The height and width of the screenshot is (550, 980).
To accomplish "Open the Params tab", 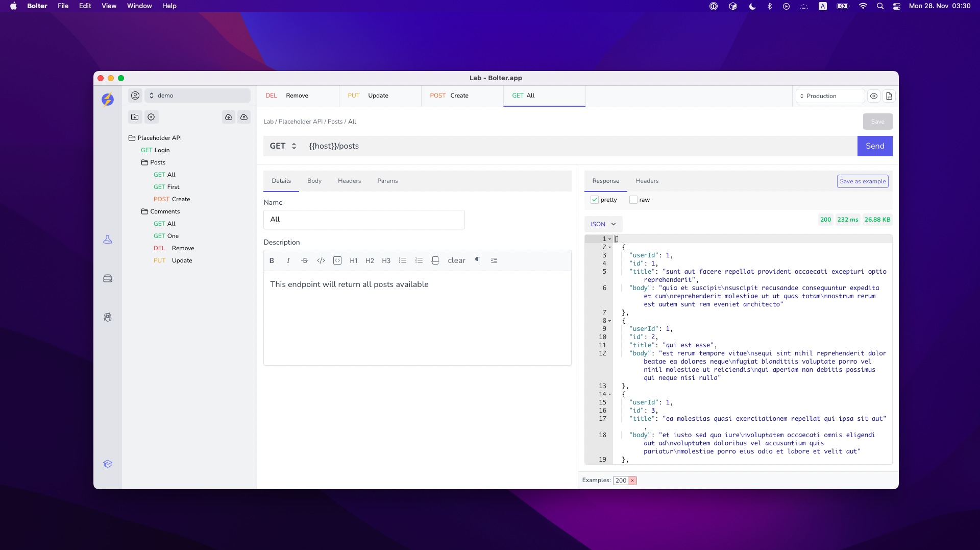I will pyautogui.click(x=387, y=181).
